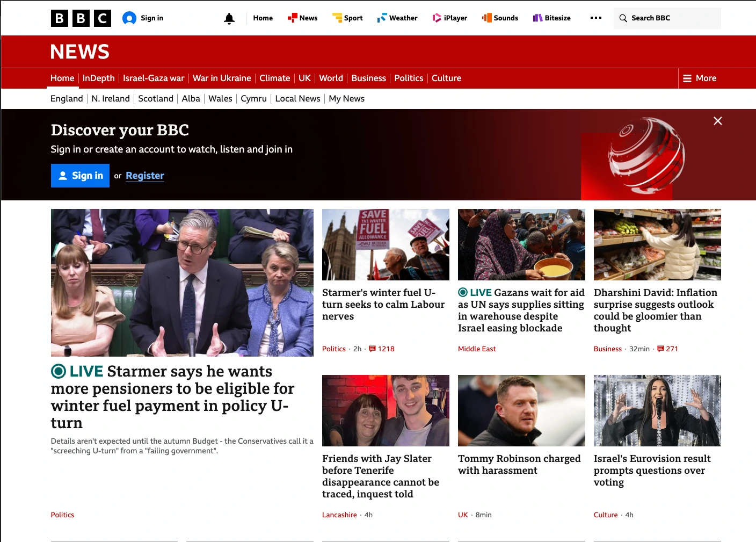The width and height of the screenshot is (756, 542).
Task: Open the three-dot more menu
Action: pos(596,18)
